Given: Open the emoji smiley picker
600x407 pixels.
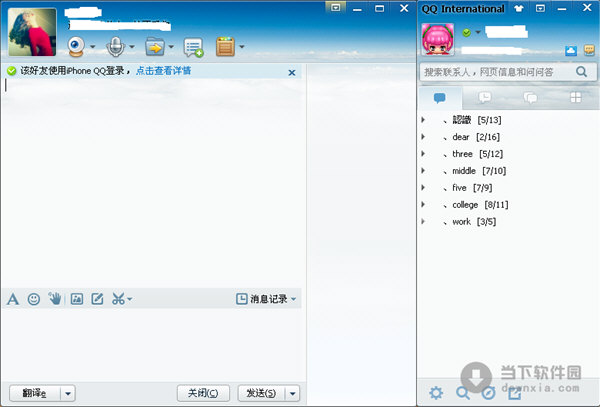Looking at the screenshot, I should [x=34, y=298].
